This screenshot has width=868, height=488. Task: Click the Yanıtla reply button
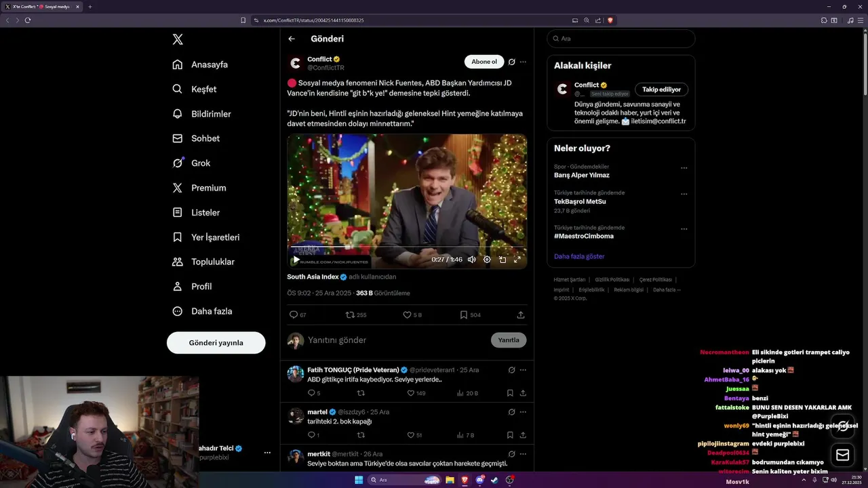click(509, 340)
